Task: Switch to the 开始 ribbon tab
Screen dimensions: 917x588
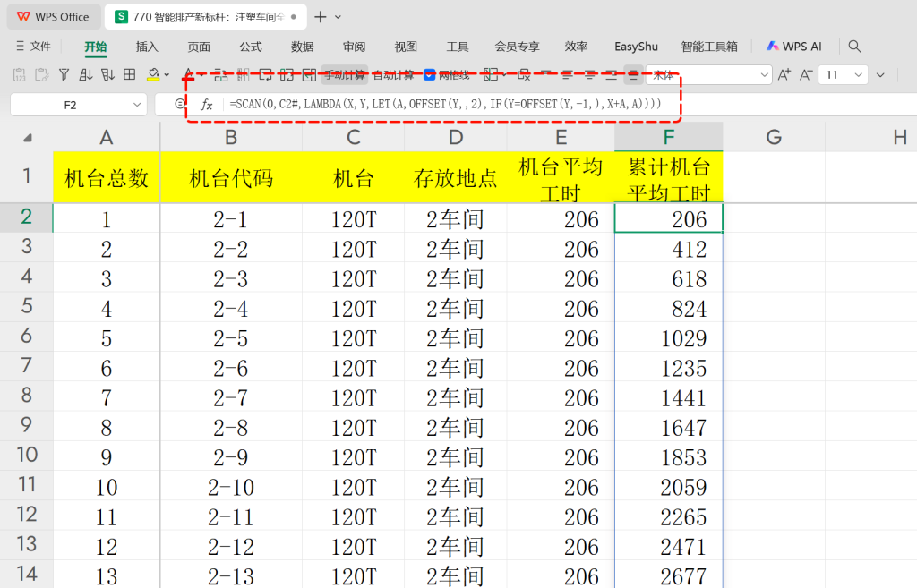Action: (95, 47)
